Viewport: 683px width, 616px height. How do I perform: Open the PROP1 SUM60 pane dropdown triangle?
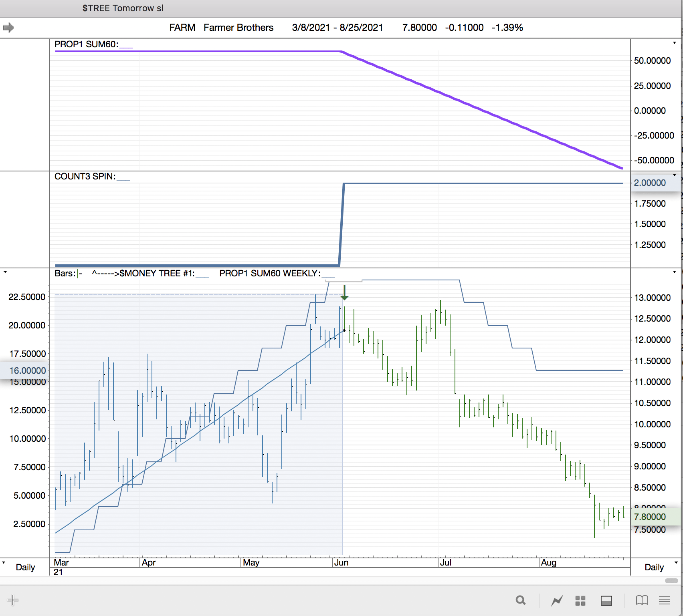(675, 43)
